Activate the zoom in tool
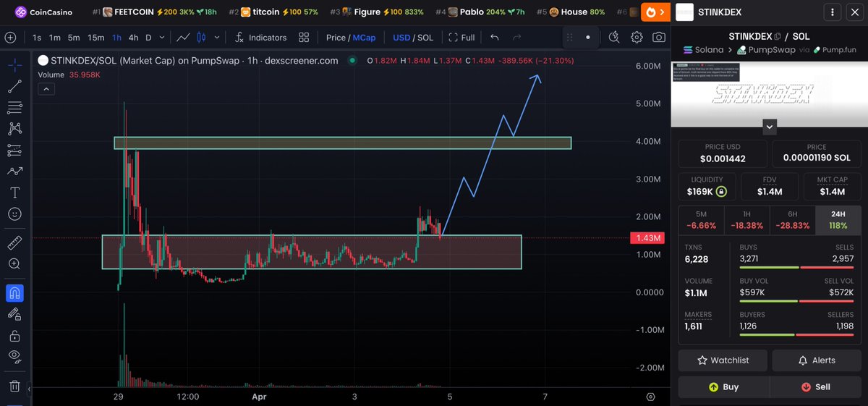The image size is (868, 406). [14, 264]
